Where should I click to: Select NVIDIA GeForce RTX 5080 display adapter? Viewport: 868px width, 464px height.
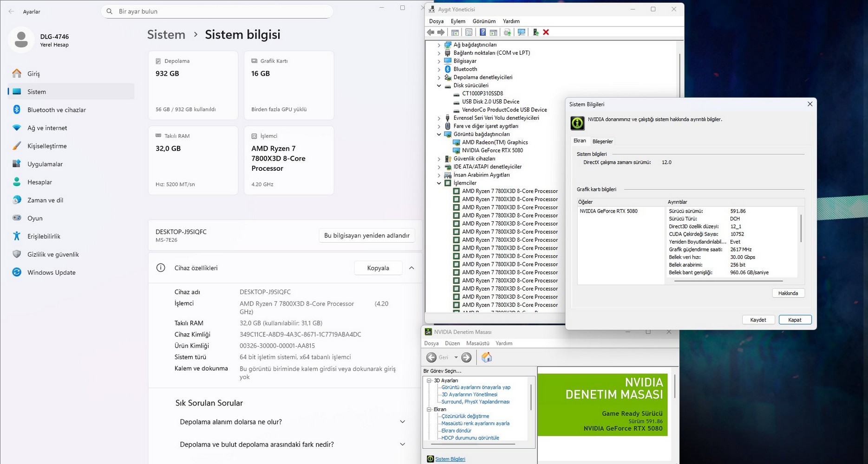tap(492, 150)
